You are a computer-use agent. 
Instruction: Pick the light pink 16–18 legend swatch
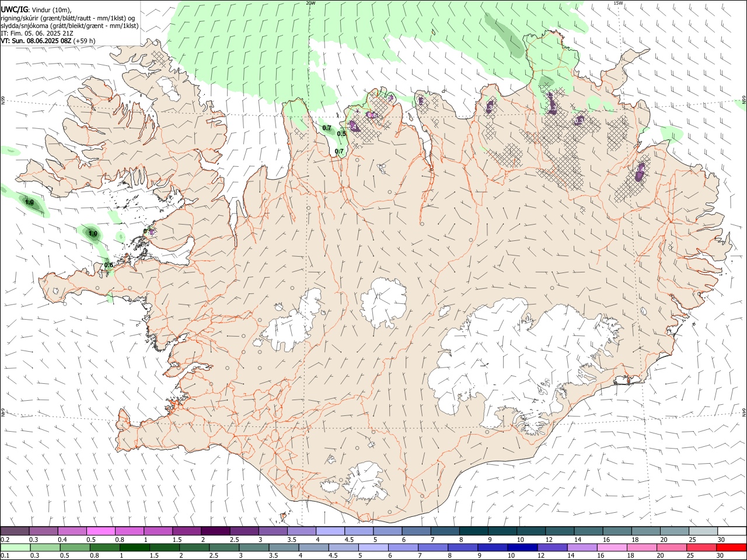[x=612, y=548]
